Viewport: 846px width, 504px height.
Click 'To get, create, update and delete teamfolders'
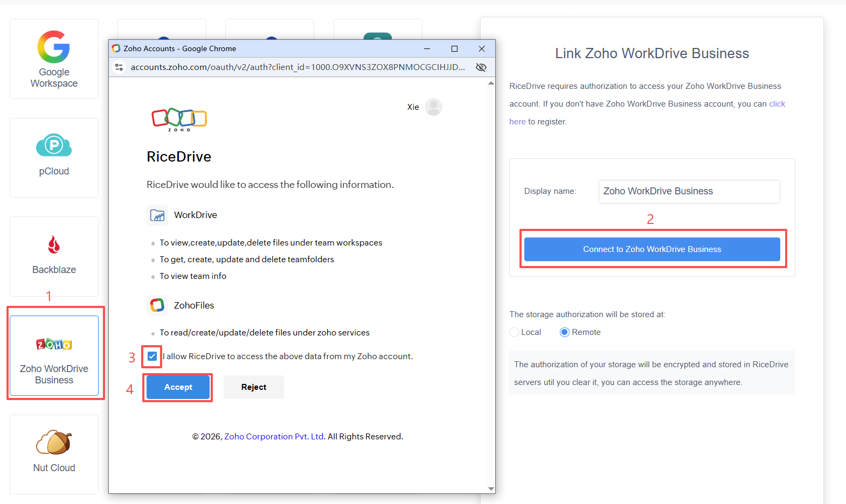(247, 260)
